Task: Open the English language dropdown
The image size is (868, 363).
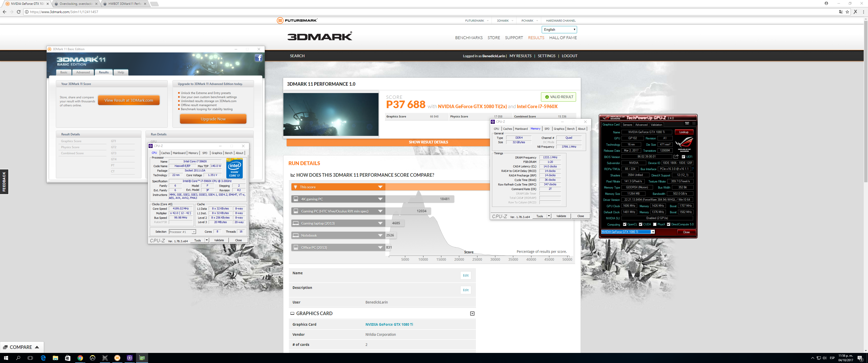Action: (x=559, y=30)
